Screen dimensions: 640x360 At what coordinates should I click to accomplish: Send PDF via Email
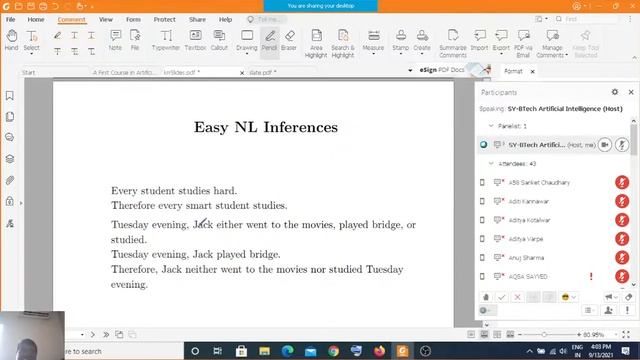[523, 43]
